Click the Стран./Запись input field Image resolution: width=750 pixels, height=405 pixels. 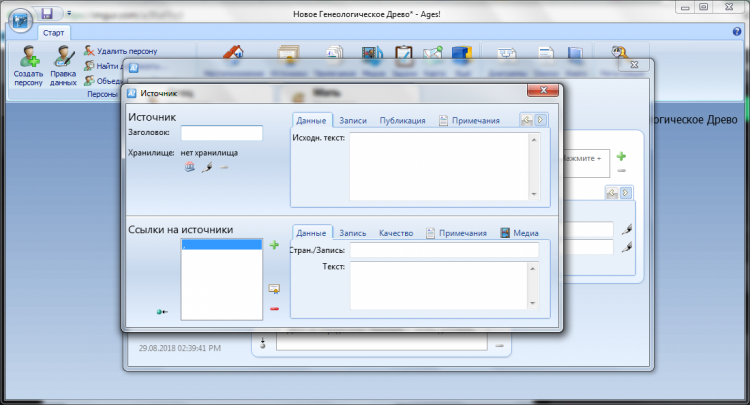pos(444,250)
